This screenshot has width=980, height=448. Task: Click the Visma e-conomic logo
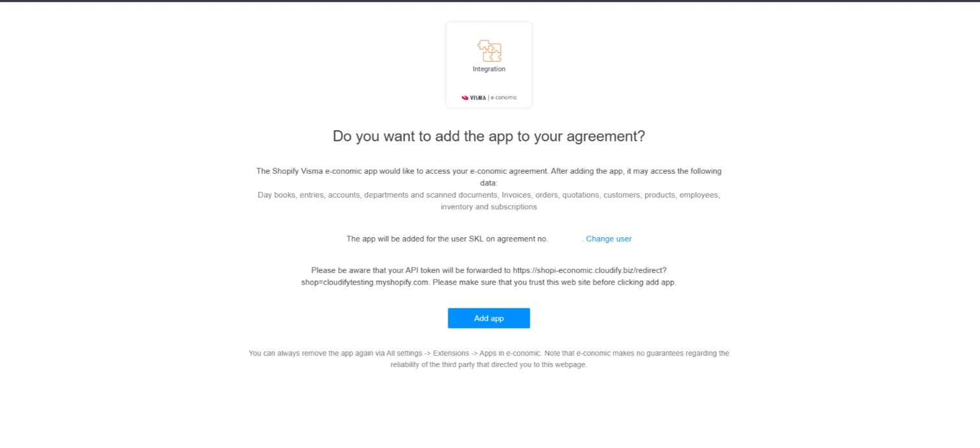point(489,98)
